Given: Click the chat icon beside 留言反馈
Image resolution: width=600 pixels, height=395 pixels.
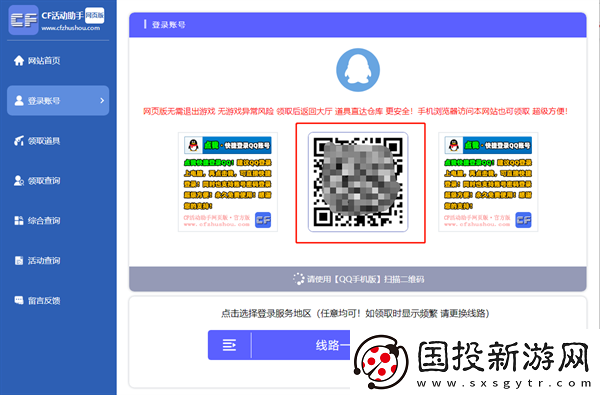Looking at the screenshot, I should pos(19,300).
